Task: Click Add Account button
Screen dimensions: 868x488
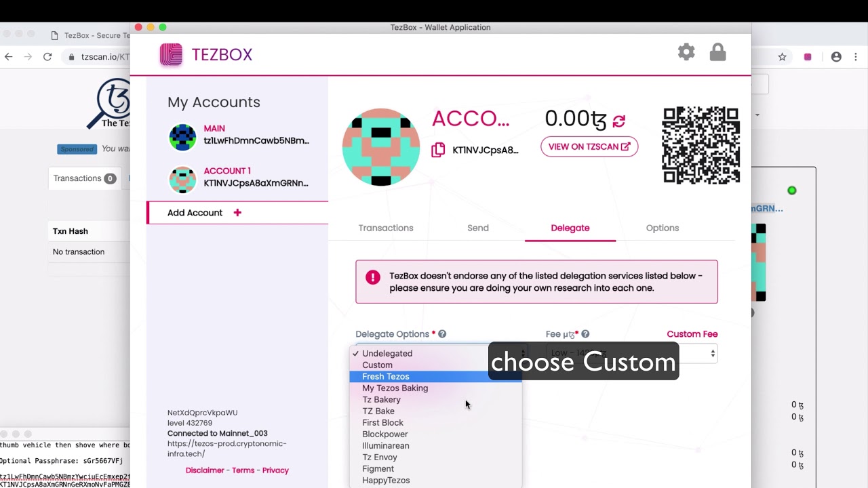Action: point(237,213)
